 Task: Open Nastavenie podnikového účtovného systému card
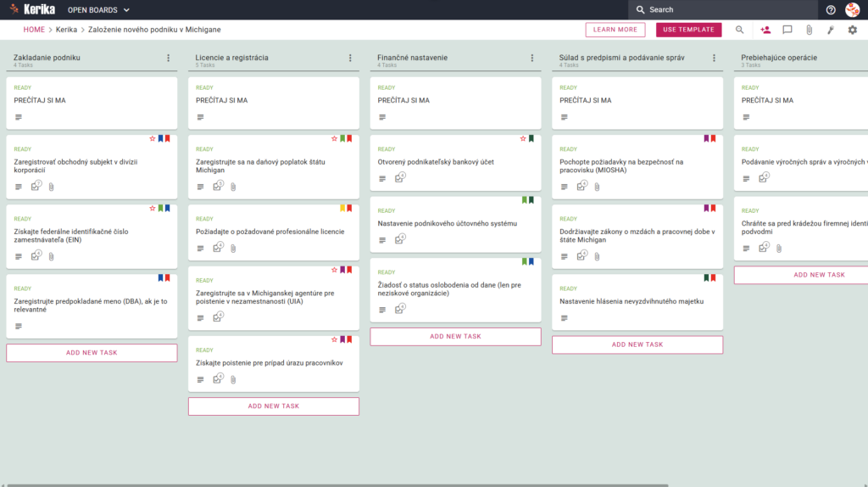(455, 224)
